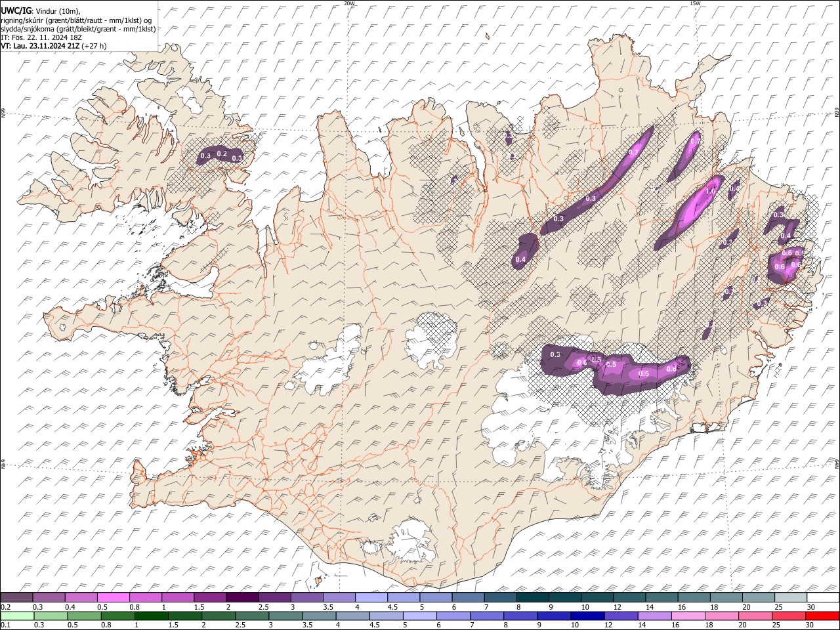Click the darkest purple upper swatch between 2 and 2.5
The width and height of the screenshot is (840, 630).
[242, 598]
